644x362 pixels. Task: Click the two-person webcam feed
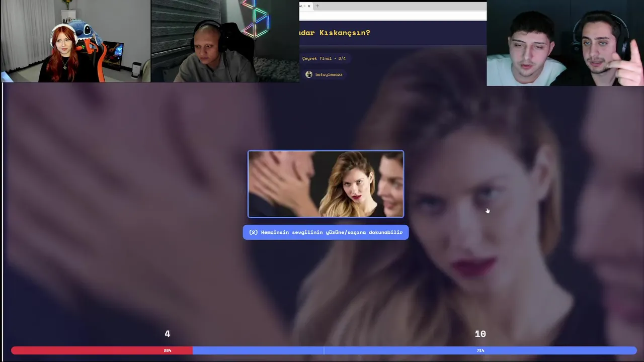tap(565, 43)
